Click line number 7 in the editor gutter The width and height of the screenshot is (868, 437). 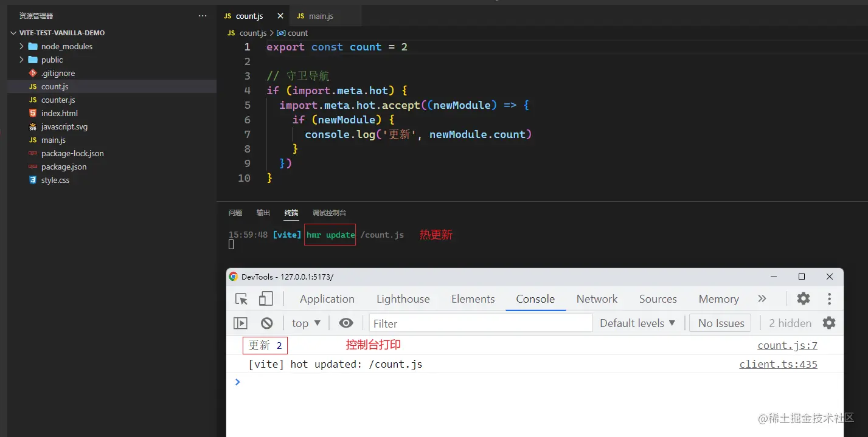pos(247,134)
